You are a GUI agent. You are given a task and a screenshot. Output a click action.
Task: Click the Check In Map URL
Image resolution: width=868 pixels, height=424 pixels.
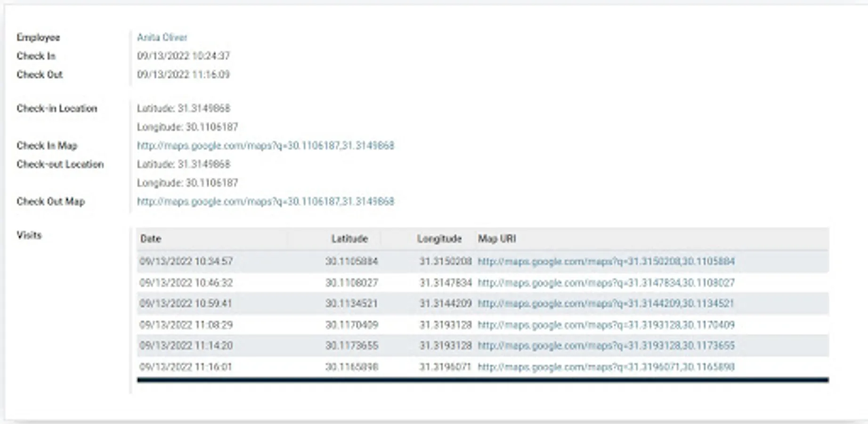pyautogui.click(x=266, y=146)
